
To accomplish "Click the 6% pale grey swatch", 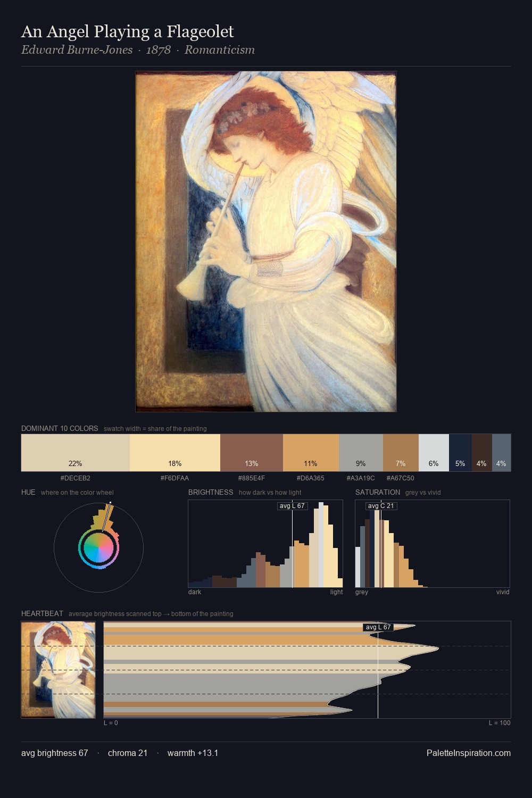I will pos(434,453).
